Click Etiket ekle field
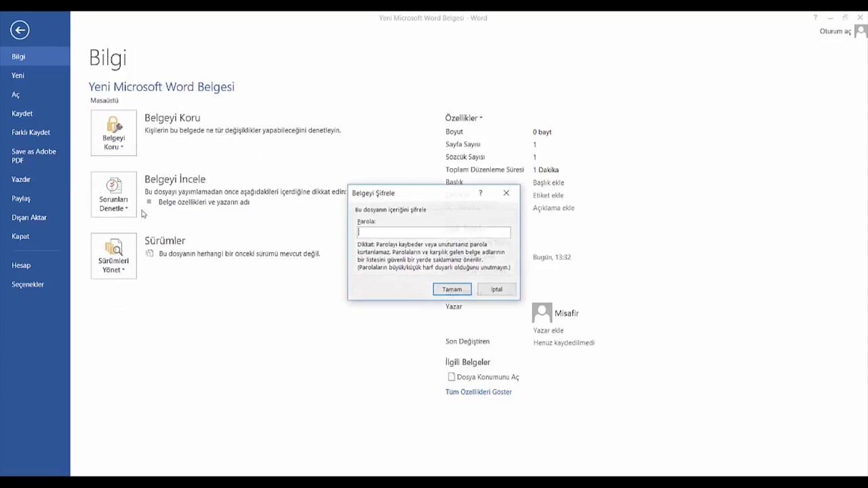Viewport: 868px width, 488px height. pos(548,195)
